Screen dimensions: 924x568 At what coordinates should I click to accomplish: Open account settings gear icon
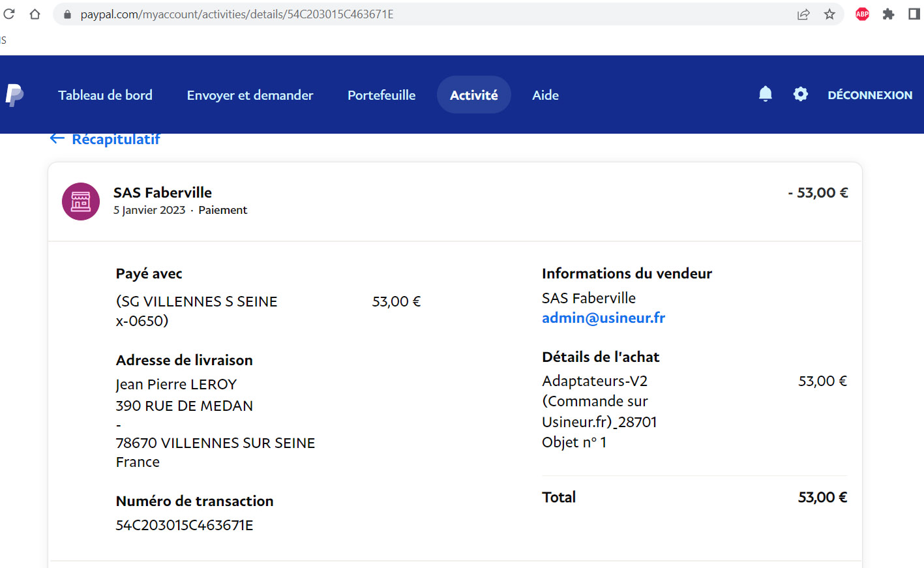point(801,95)
